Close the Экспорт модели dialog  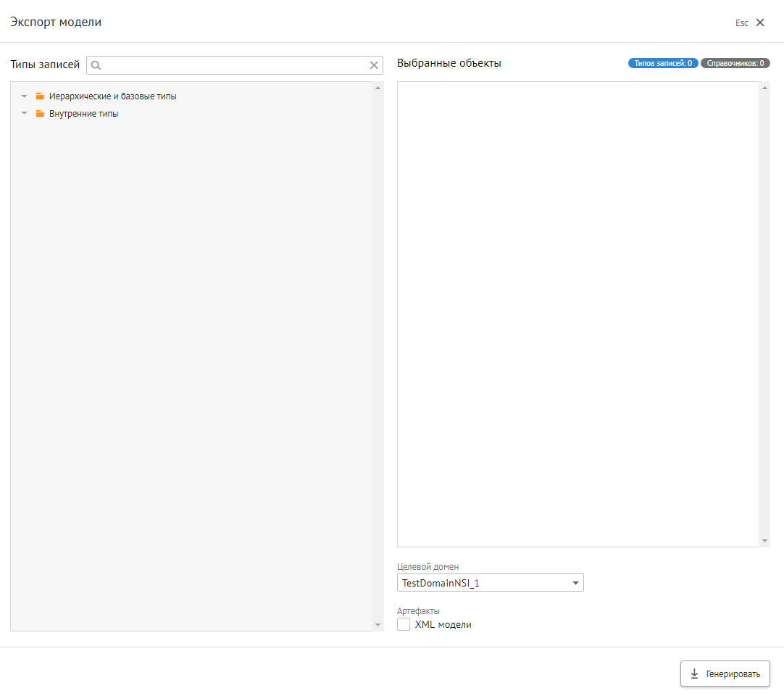[760, 22]
